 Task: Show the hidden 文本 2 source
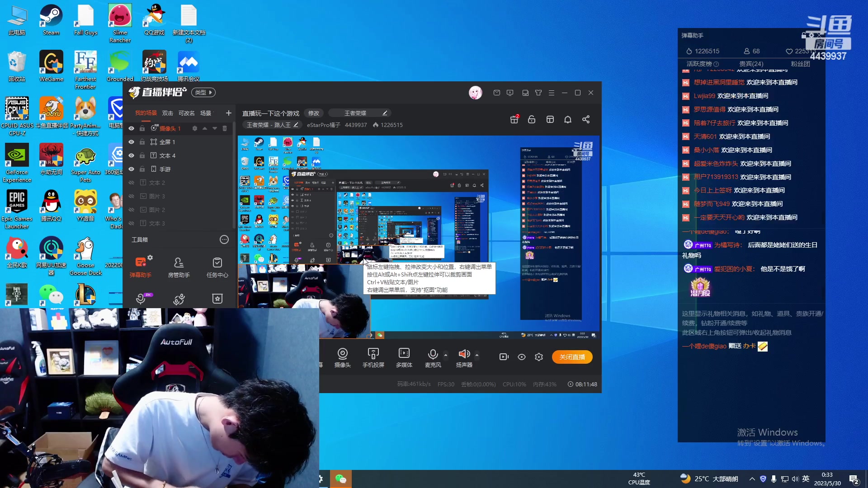click(x=131, y=183)
